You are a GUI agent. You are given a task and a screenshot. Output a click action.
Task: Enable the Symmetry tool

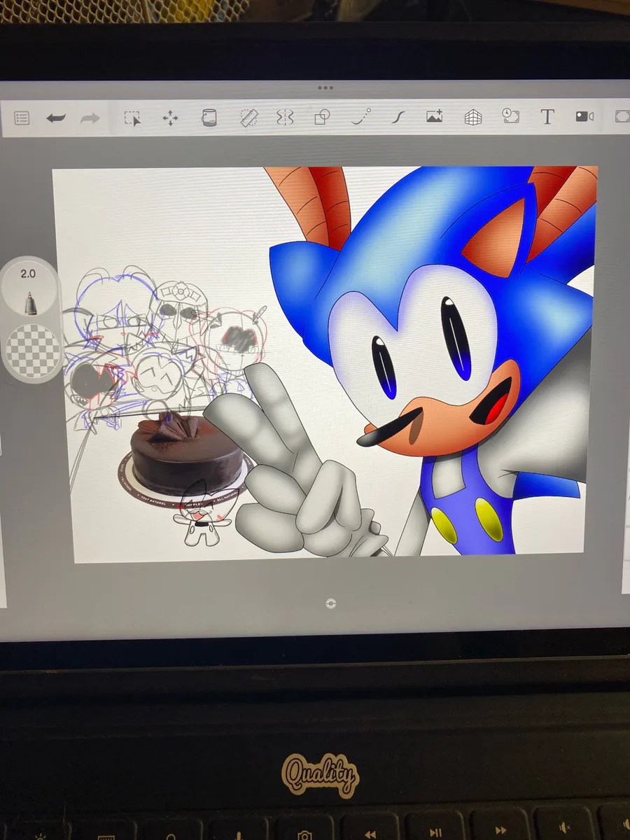pos(285,118)
